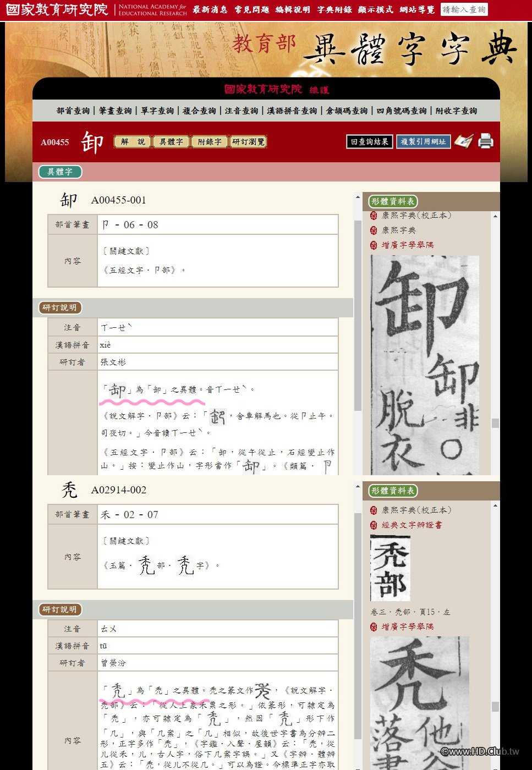Click the researcher name 曾榮汾
The width and height of the screenshot is (532, 770).
pos(113,663)
